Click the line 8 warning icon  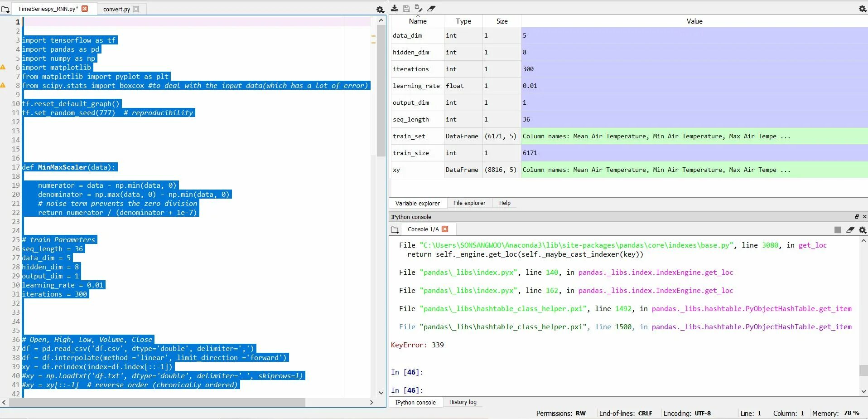[x=3, y=85]
